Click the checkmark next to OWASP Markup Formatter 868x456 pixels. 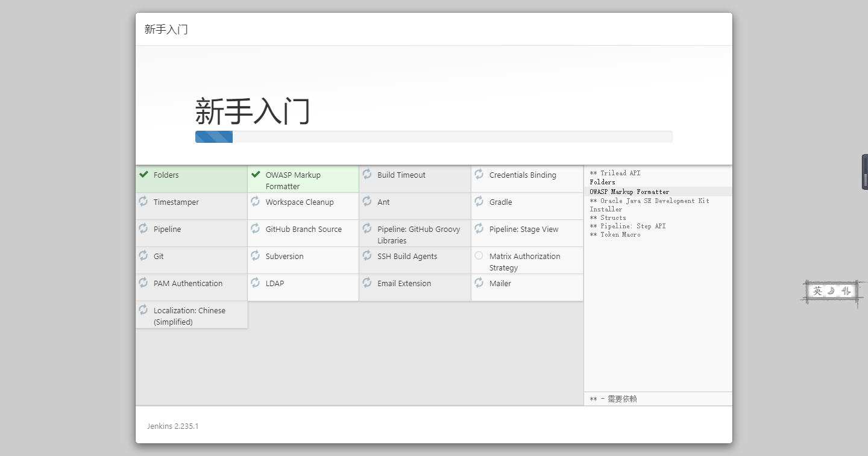click(x=256, y=175)
